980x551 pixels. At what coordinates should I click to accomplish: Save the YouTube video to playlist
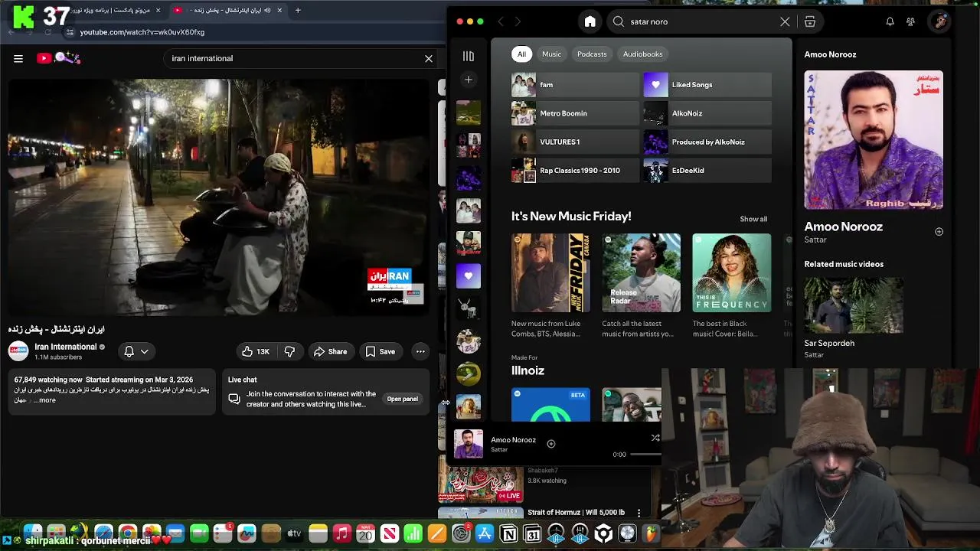380,351
